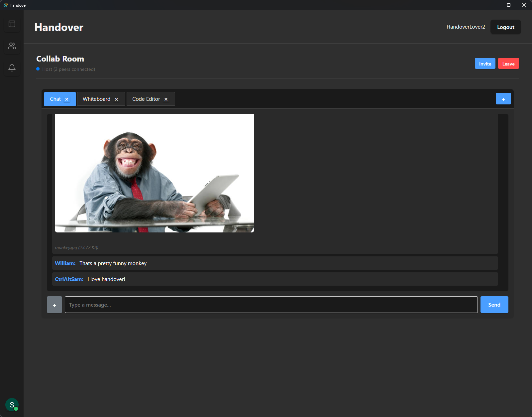This screenshot has height=417, width=532.
Task: Close the Whiteboard tab
Action: [x=116, y=99]
